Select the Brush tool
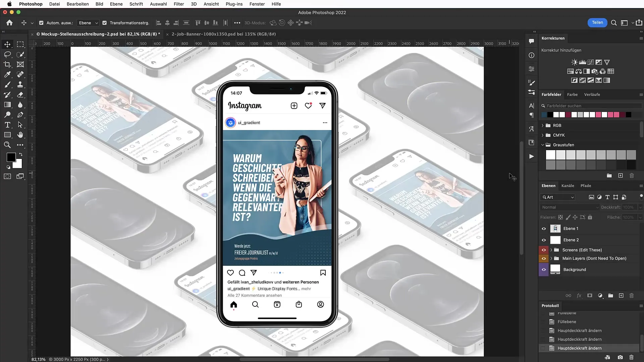644x362 pixels. (7, 84)
